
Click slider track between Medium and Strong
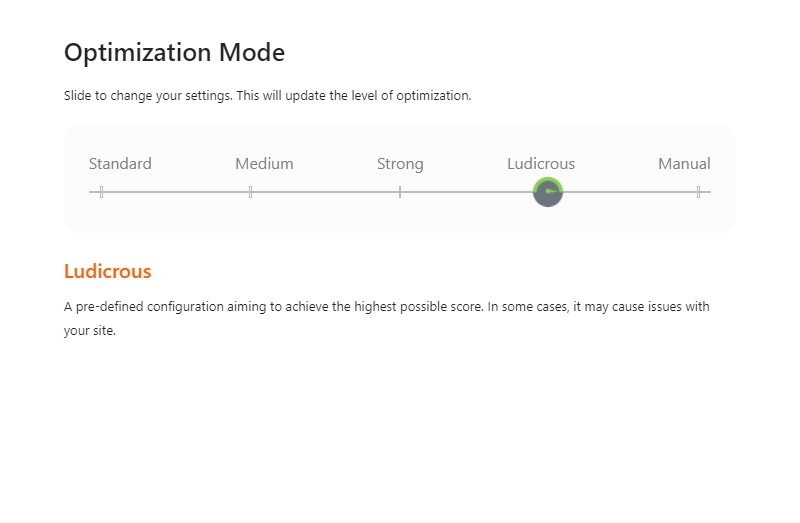coord(325,192)
